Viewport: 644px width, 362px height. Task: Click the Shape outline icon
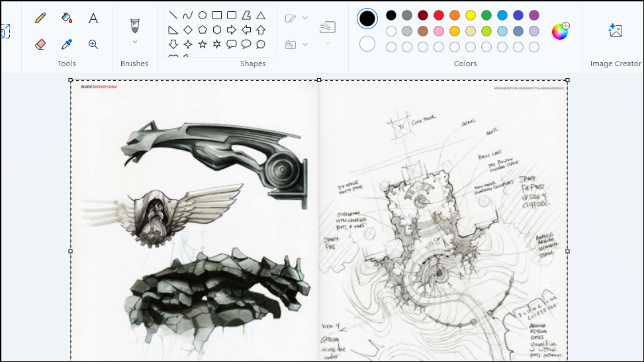tap(291, 19)
